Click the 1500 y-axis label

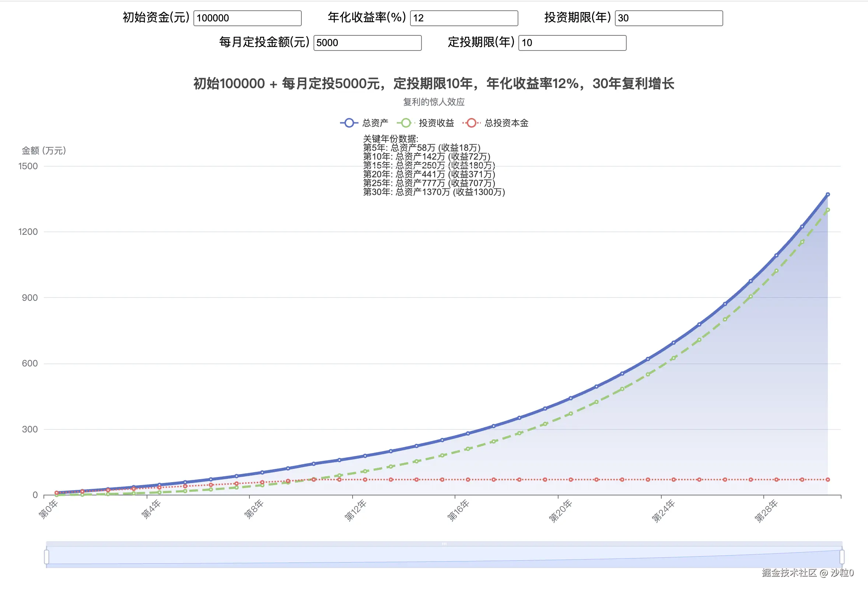click(28, 166)
